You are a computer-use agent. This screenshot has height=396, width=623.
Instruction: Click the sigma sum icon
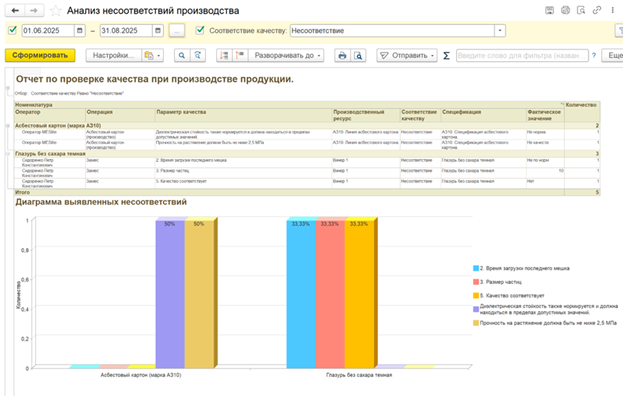(x=446, y=56)
